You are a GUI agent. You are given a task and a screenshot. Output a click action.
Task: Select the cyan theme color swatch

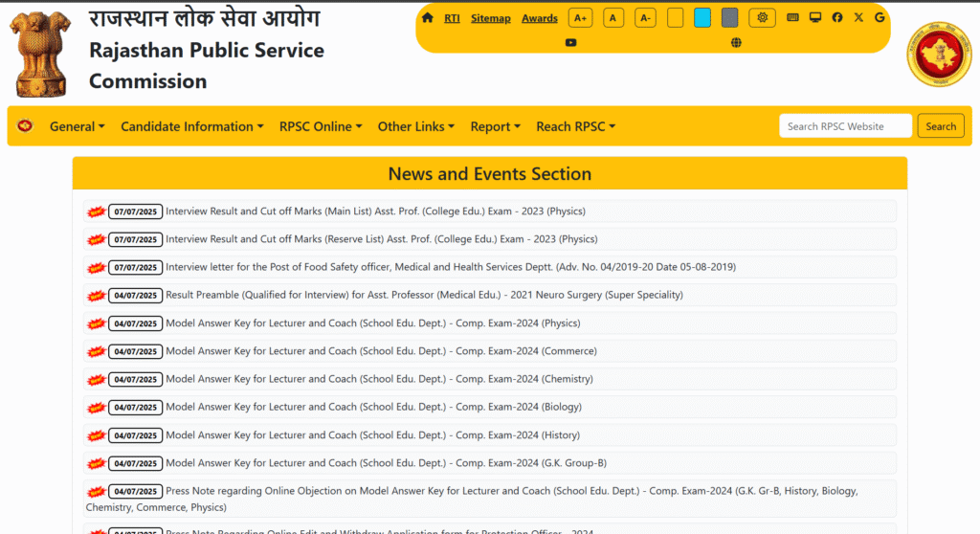click(702, 18)
